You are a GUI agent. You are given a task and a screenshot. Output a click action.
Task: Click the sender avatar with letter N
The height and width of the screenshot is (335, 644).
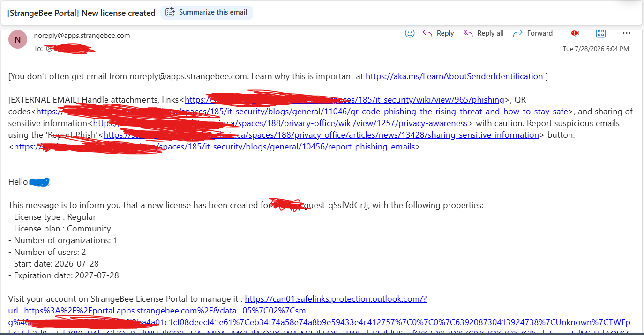tap(18, 39)
